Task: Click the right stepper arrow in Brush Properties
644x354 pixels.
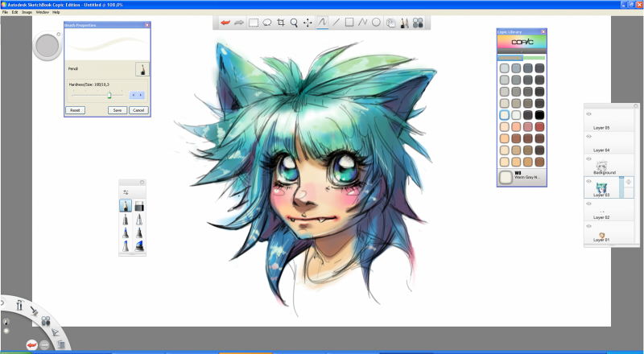Action: [x=141, y=95]
